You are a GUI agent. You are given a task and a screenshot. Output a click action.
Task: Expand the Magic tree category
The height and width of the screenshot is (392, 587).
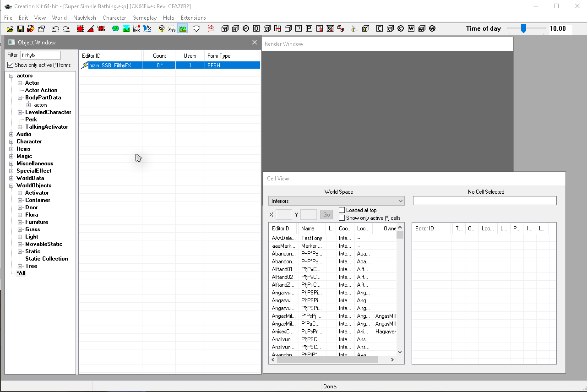point(11,156)
